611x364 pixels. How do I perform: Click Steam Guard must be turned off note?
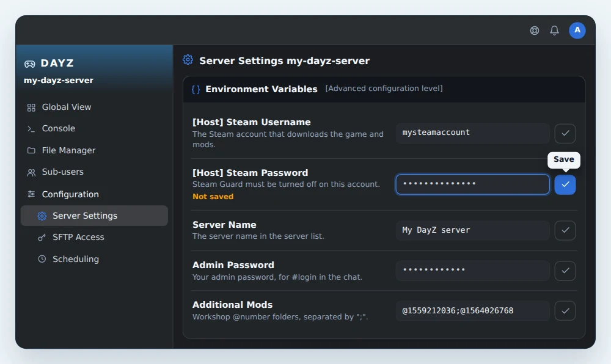[x=286, y=184]
